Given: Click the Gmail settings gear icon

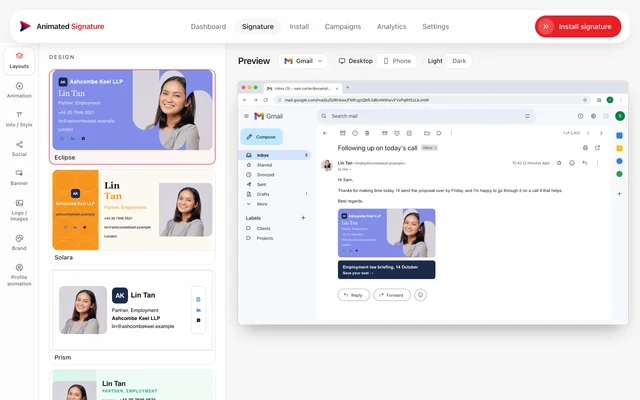Looking at the screenshot, I should [593, 116].
